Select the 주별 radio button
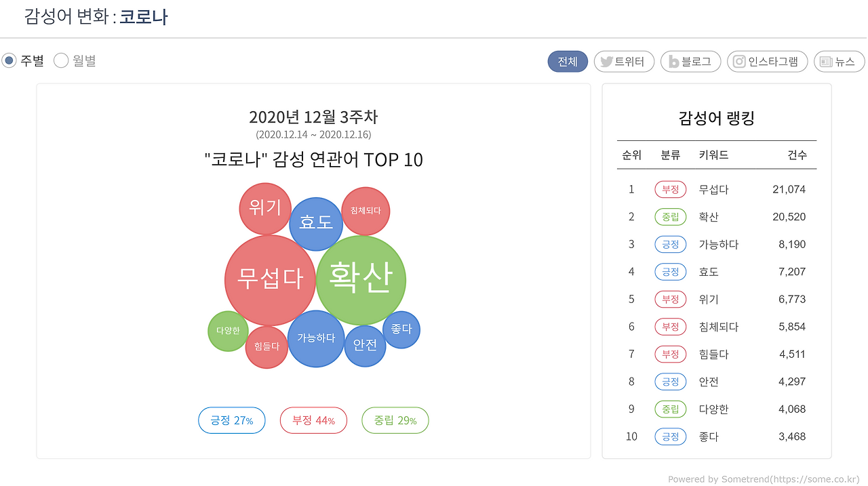 pos(8,60)
